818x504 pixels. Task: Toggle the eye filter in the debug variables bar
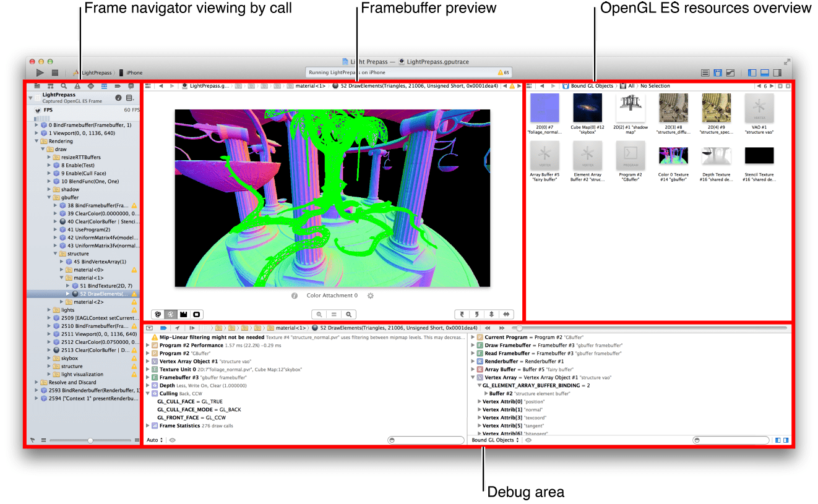[x=173, y=440]
